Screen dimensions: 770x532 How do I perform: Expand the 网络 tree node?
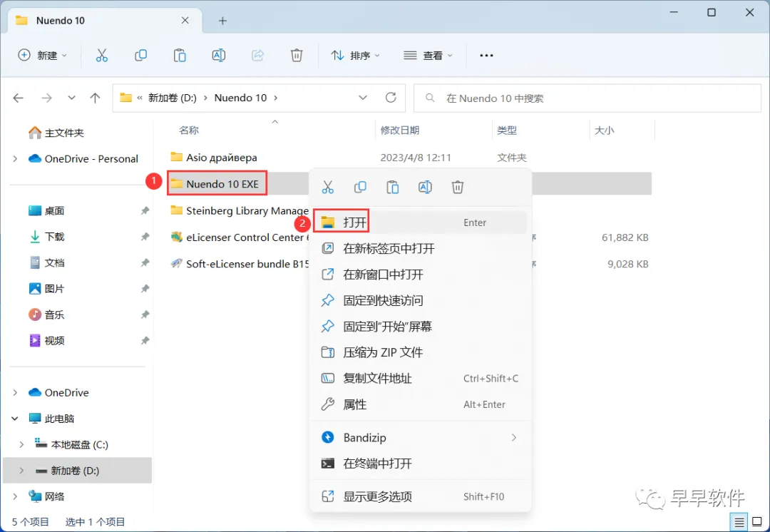tap(15, 496)
